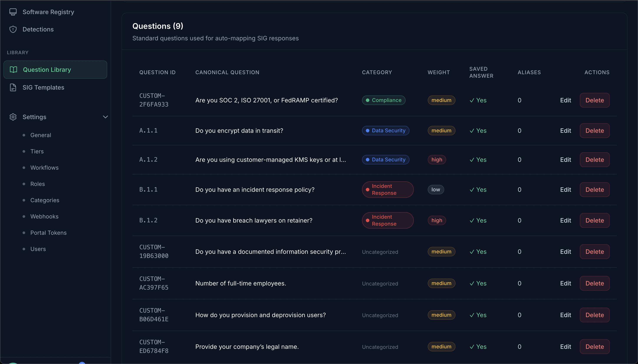Select the Users settings item
Viewport: 638px width, 364px height.
(x=38, y=249)
